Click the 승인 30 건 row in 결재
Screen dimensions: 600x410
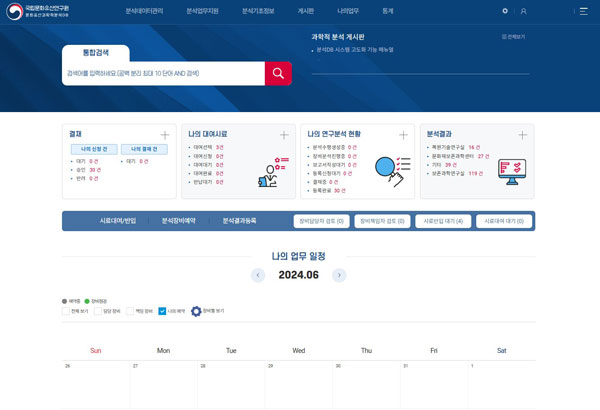[88, 170]
